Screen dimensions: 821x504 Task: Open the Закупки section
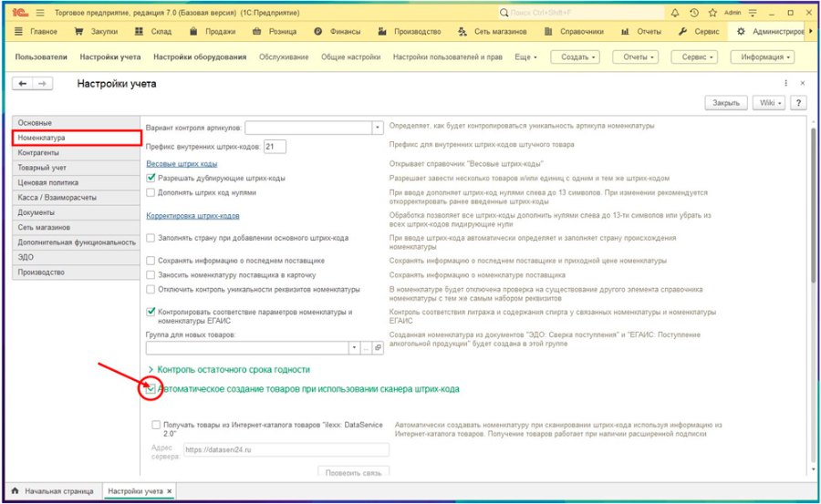[98, 31]
